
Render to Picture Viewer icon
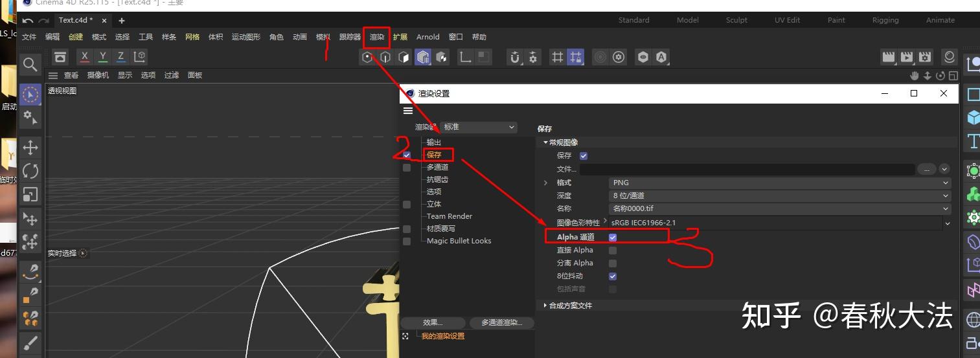point(907,58)
